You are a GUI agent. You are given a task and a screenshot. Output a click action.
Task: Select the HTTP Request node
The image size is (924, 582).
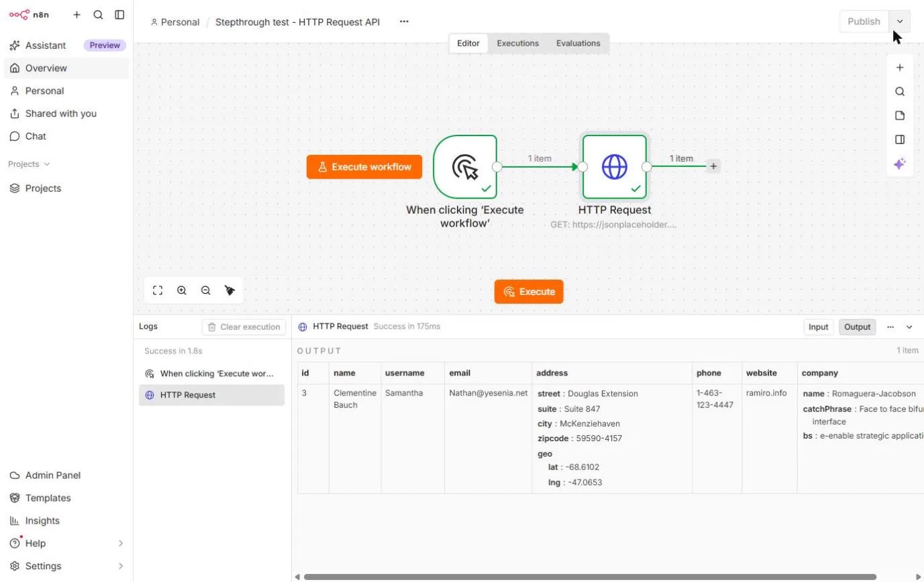click(x=615, y=167)
